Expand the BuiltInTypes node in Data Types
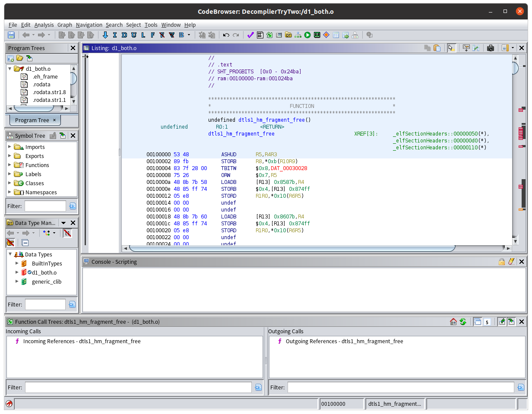Screen dimensions: 532x414 coord(17,263)
